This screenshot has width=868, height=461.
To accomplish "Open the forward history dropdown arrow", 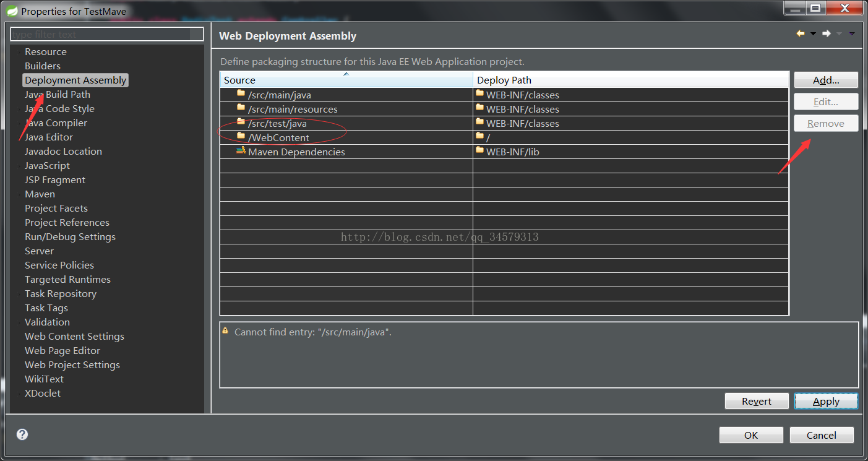I will coord(839,34).
